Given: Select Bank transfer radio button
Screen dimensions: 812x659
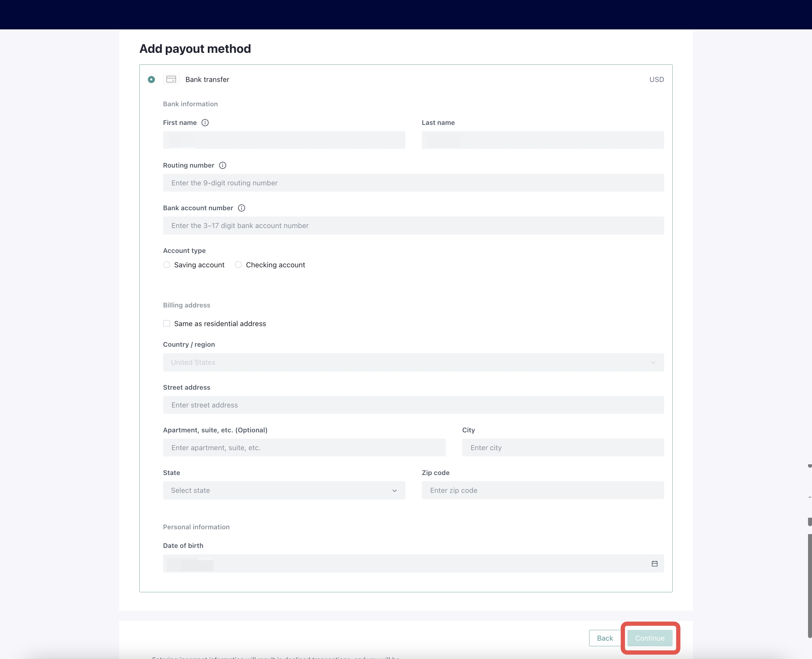Looking at the screenshot, I should (151, 79).
